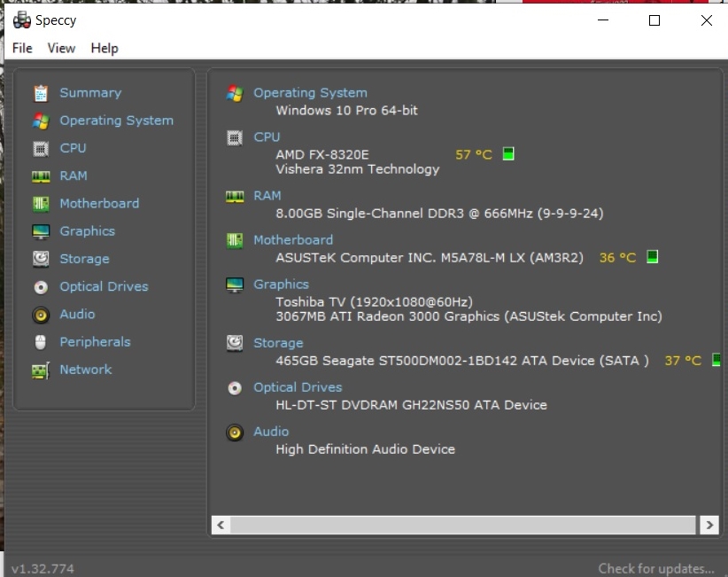Click Check for updates link

pos(656,569)
